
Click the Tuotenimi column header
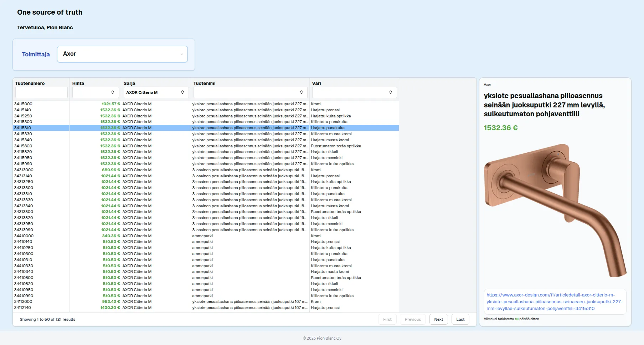[205, 83]
